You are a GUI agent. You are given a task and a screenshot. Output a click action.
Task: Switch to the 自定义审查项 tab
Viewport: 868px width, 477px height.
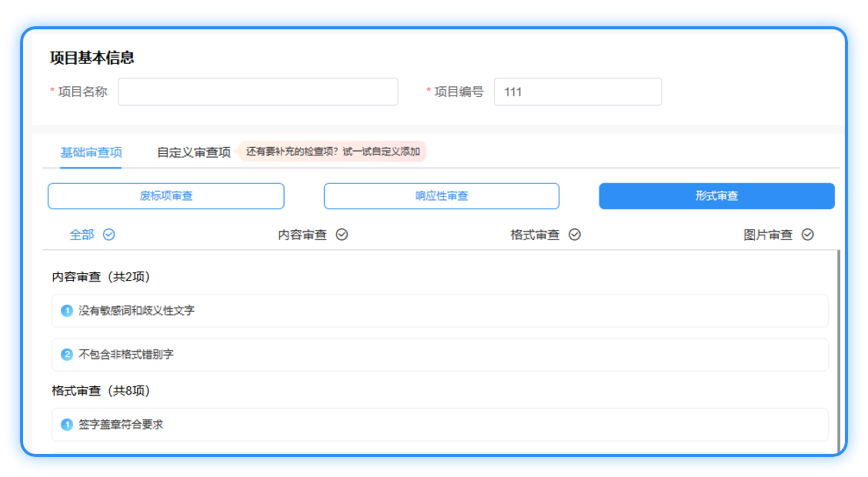194,152
